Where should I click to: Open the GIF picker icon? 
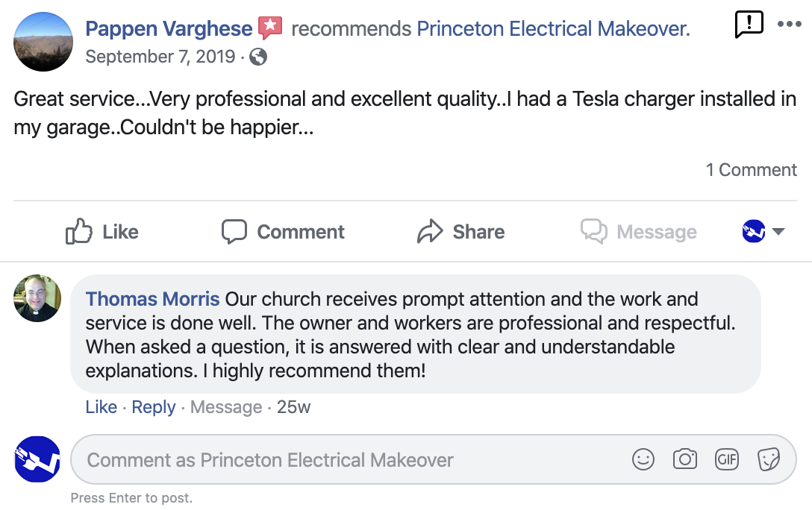[x=726, y=459]
